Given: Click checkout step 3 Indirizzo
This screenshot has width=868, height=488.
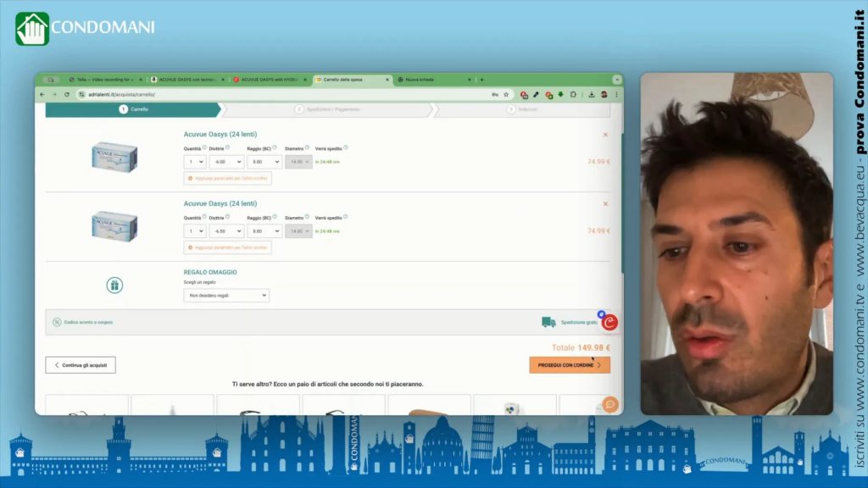Looking at the screenshot, I should pyautogui.click(x=522, y=109).
